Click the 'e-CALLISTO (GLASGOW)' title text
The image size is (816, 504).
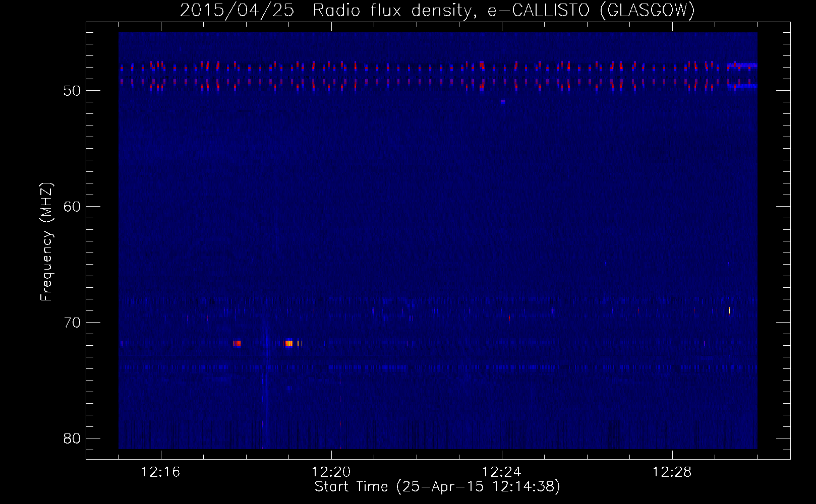[591, 11]
